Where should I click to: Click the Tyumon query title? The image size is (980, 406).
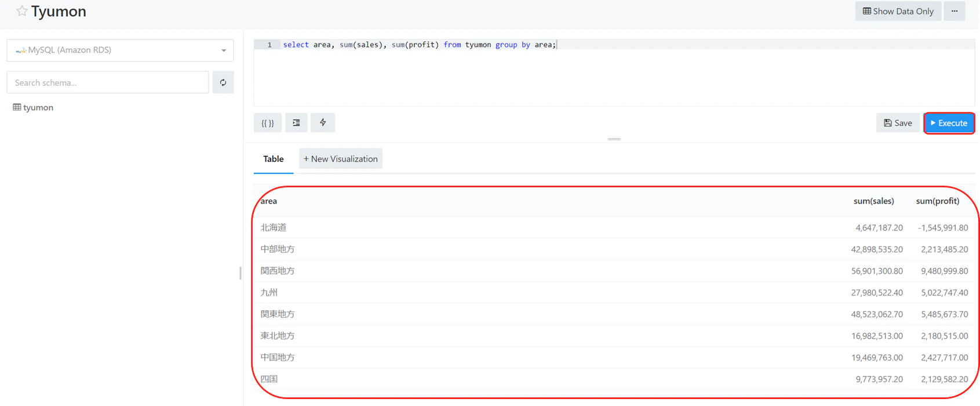click(59, 12)
